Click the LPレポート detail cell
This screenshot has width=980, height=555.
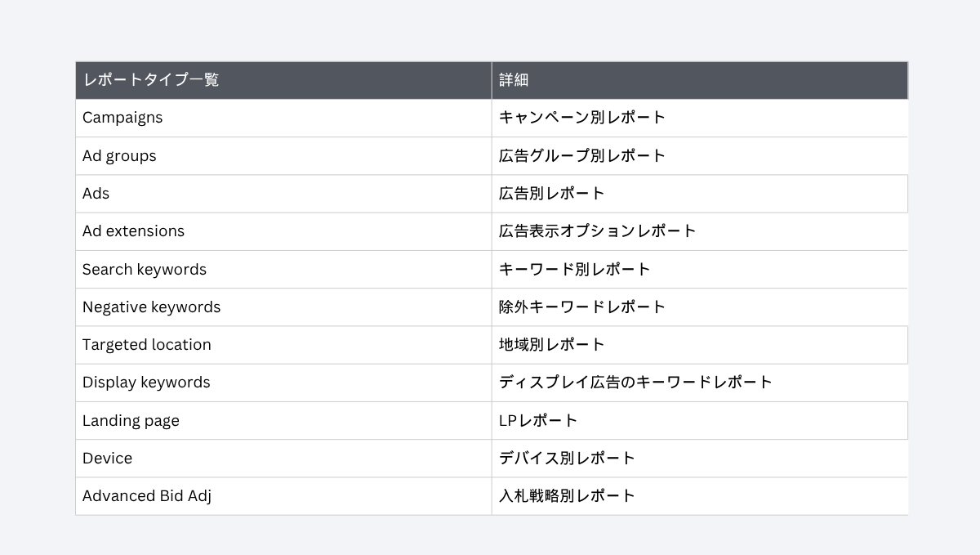[x=700, y=421]
